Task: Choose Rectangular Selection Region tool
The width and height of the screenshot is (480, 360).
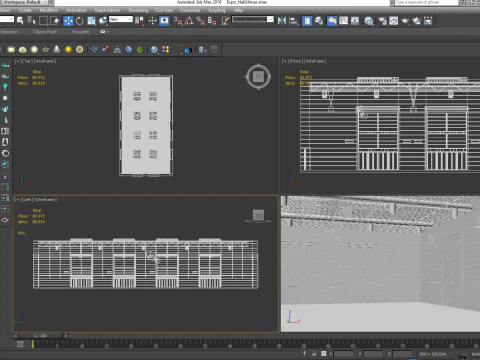Action: [x=43, y=21]
